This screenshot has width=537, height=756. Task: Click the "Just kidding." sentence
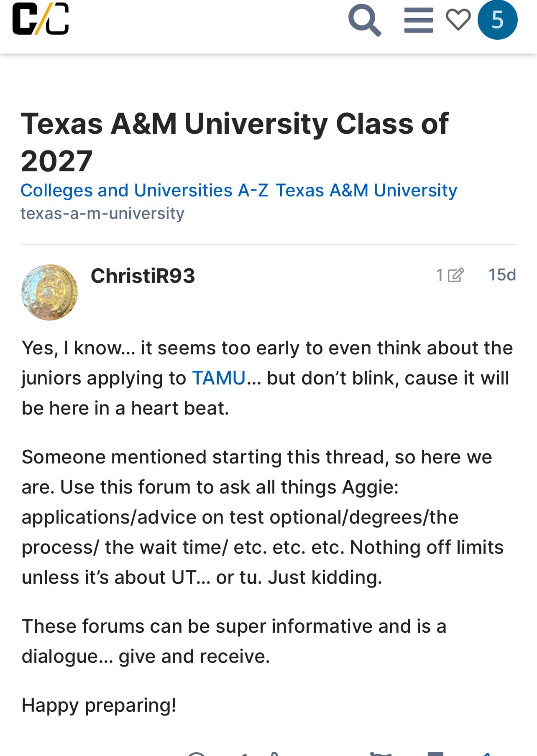coord(325,578)
